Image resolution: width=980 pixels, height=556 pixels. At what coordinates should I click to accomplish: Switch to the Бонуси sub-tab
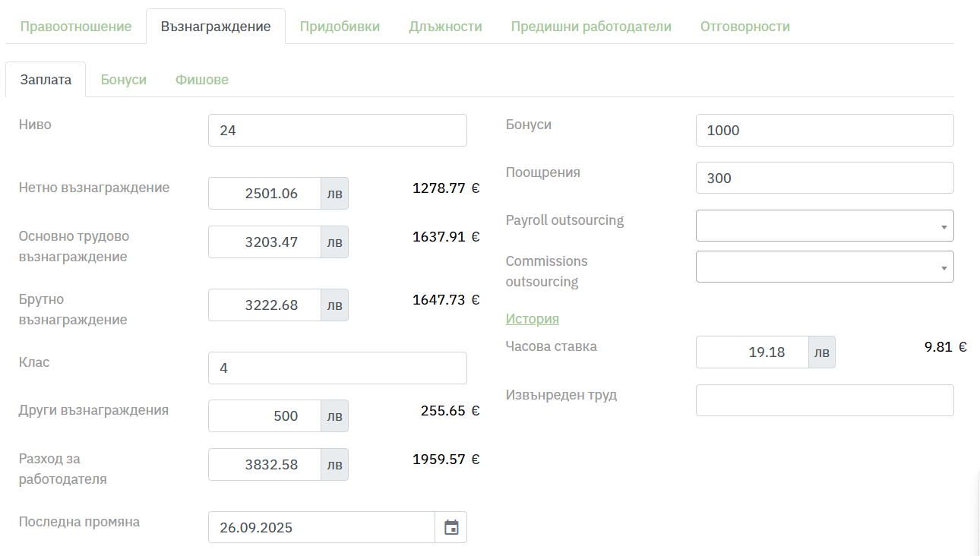pos(124,80)
